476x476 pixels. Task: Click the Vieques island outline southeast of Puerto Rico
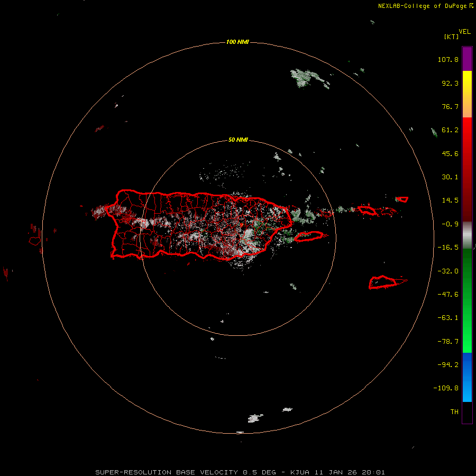[309, 236]
